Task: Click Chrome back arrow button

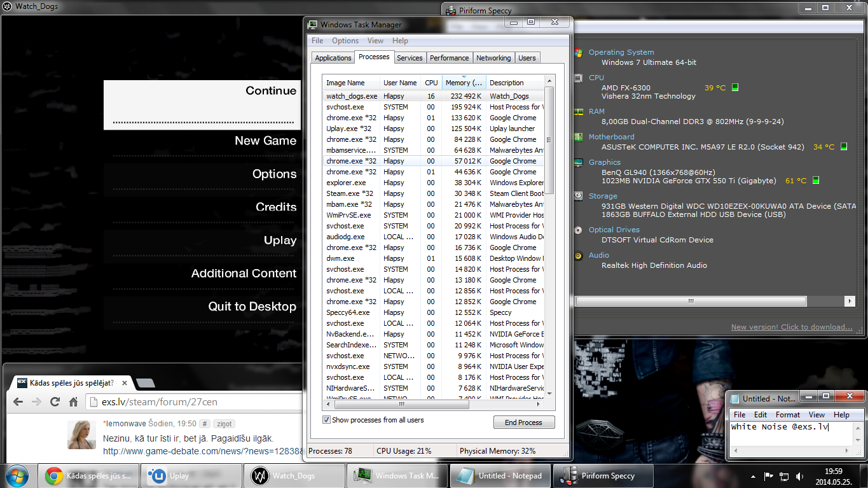Action: pos(18,401)
